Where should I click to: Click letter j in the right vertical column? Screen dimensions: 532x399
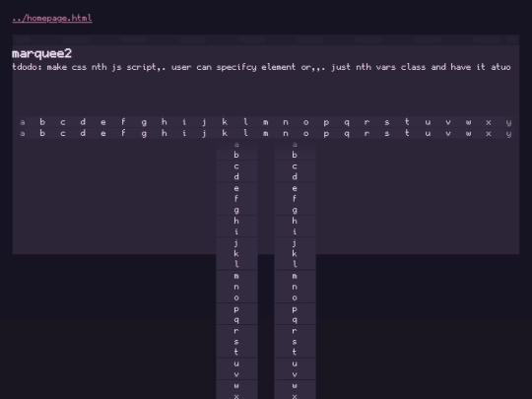click(295, 243)
